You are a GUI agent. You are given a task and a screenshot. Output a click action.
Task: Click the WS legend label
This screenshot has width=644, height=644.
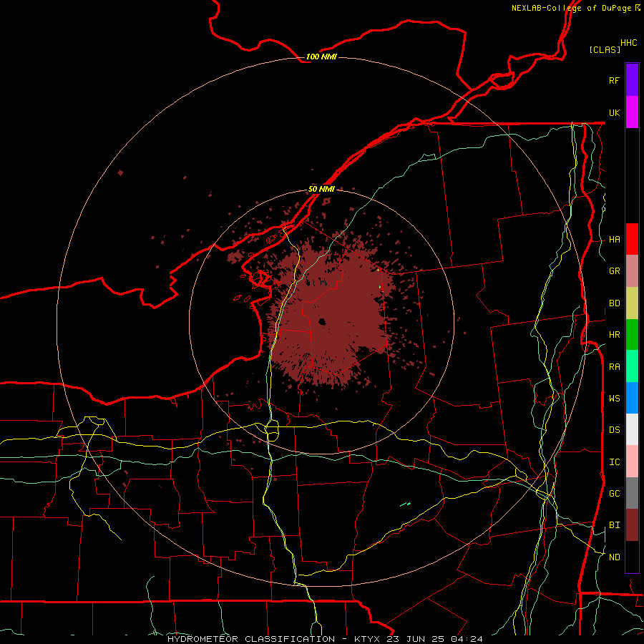coord(615,399)
